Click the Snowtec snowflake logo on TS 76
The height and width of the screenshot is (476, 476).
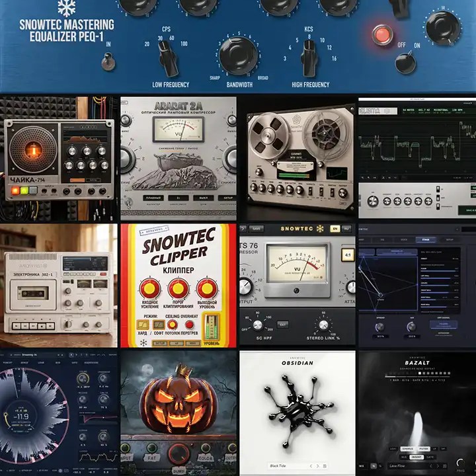coord(320,229)
